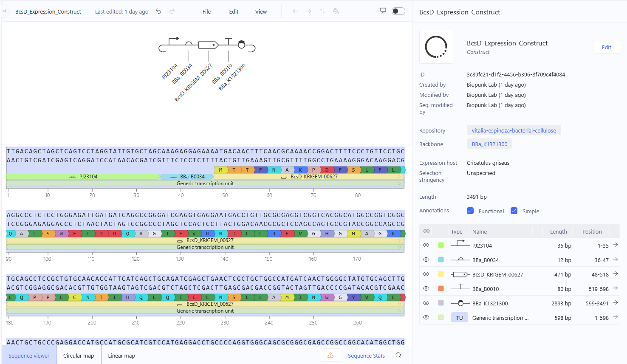627x364 pixels.
Task: Click the warning triangle icon at bottom
Action: [330, 356]
